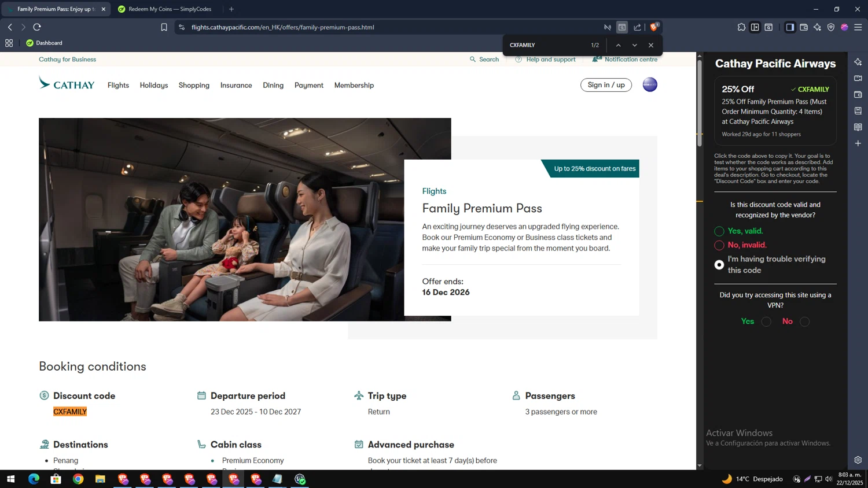Open the Flights menu
The width and height of the screenshot is (868, 488).
(x=118, y=85)
